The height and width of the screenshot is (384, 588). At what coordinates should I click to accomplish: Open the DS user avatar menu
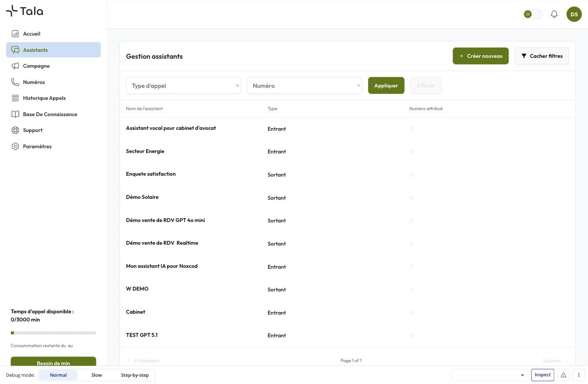pyautogui.click(x=574, y=14)
